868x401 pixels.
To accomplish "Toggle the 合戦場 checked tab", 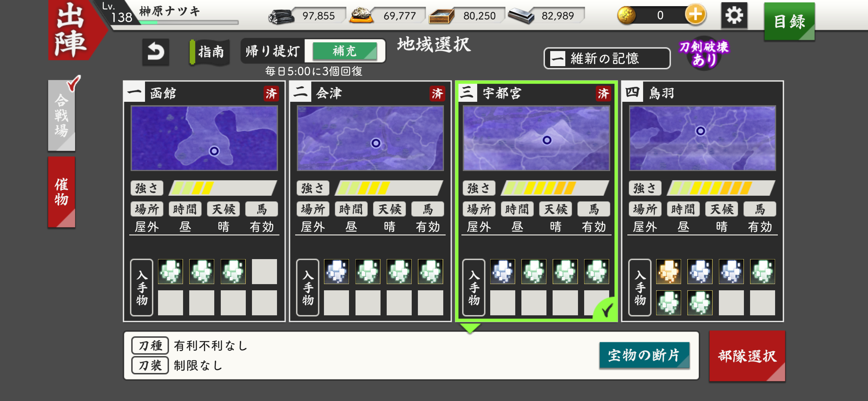I will (x=62, y=116).
